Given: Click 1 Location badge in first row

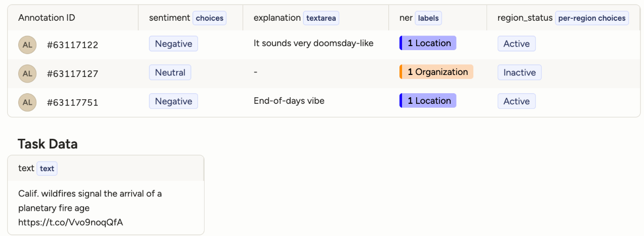Looking at the screenshot, I should [428, 43].
